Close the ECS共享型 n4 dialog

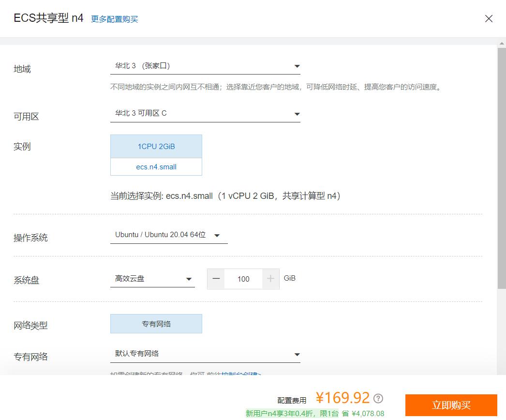pos(489,19)
